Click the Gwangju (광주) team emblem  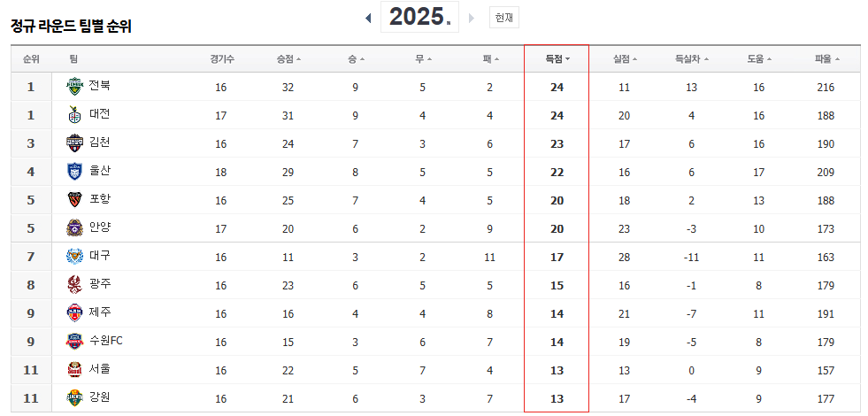(73, 285)
